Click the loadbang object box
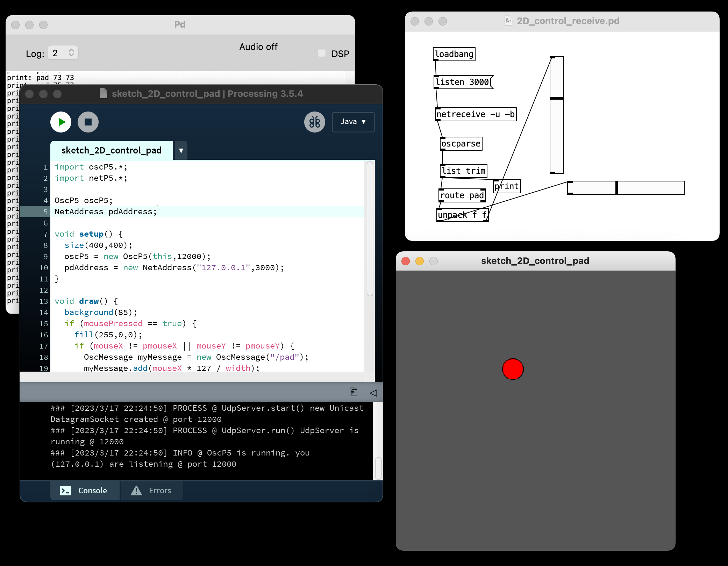 point(454,54)
